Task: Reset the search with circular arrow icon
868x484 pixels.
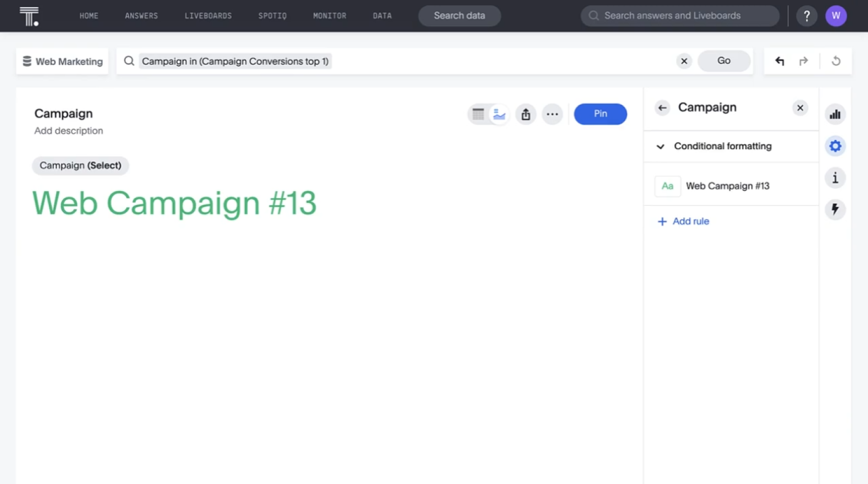Action: click(837, 61)
